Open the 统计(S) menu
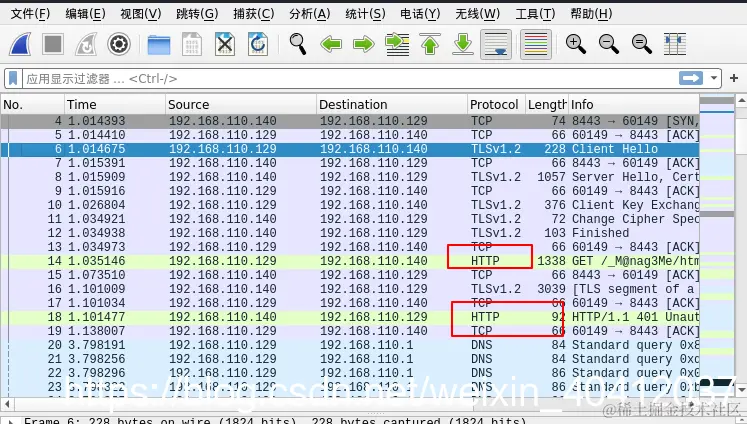 pos(365,14)
